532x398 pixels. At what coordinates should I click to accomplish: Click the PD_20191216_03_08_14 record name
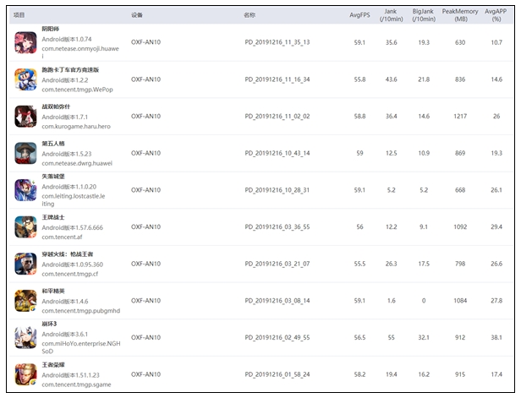click(277, 300)
